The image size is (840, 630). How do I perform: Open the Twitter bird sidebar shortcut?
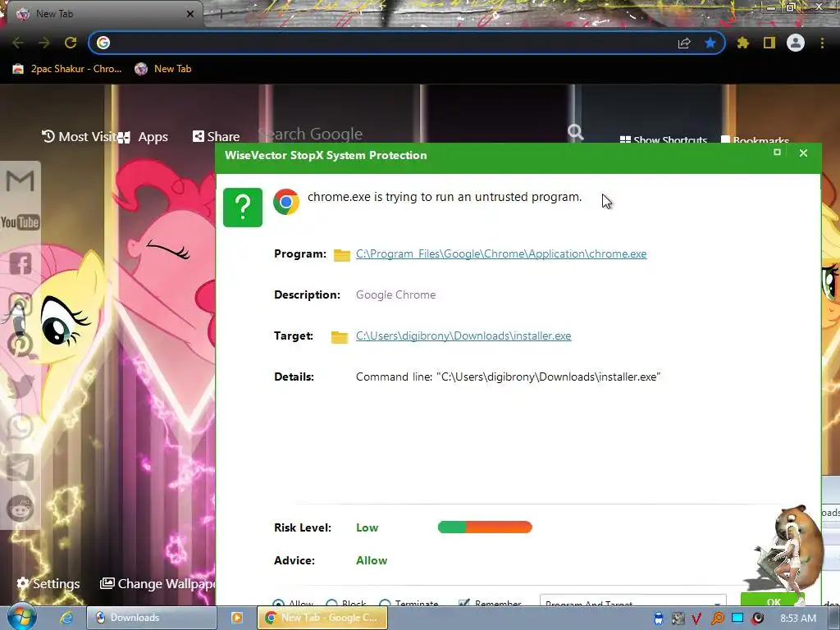coord(21,386)
